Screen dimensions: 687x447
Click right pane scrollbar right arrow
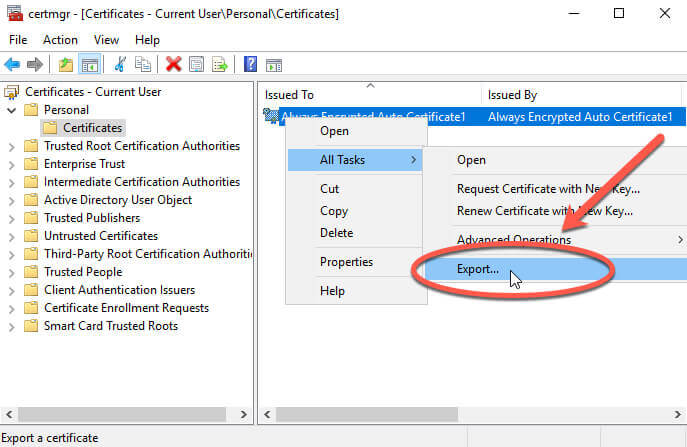[x=677, y=414]
